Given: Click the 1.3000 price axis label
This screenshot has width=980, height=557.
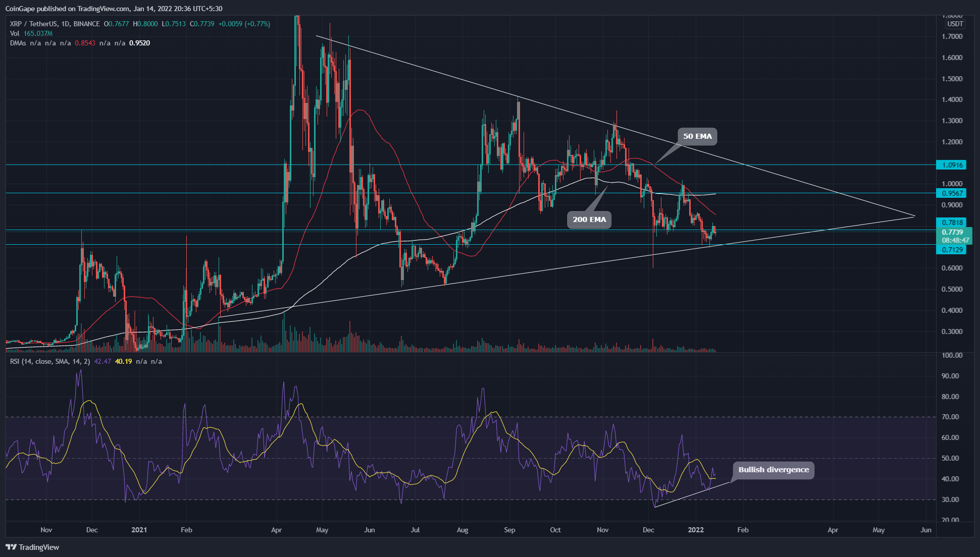Looking at the screenshot, I should click(952, 121).
